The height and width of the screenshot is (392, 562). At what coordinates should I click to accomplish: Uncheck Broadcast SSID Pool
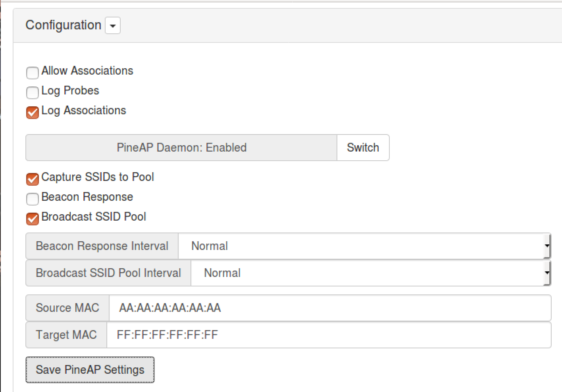(32, 219)
